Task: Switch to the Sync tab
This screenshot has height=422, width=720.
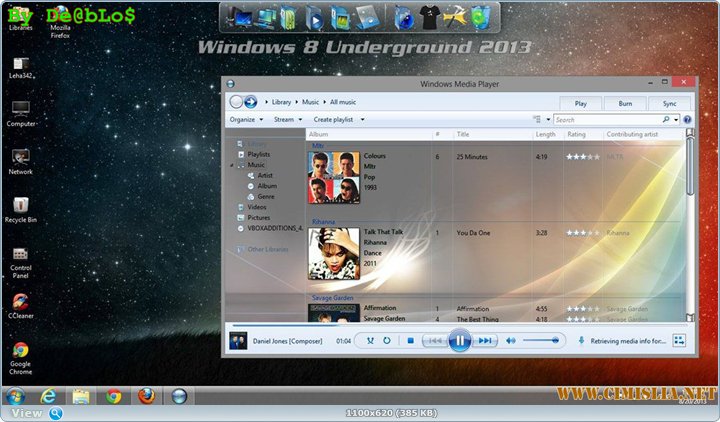Action: point(669,103)
